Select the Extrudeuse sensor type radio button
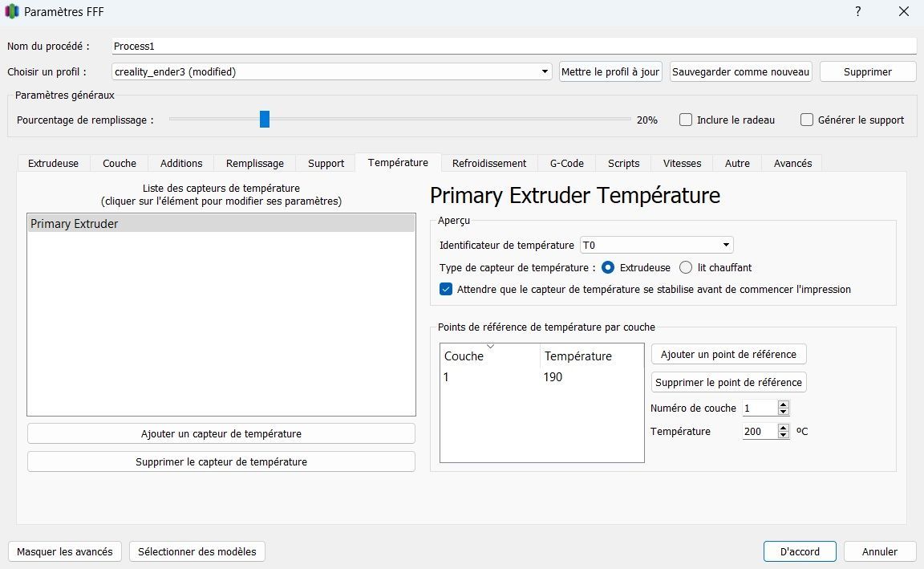Image resolution: width=924 pixels, height=569 pixels. coord(608,267)
